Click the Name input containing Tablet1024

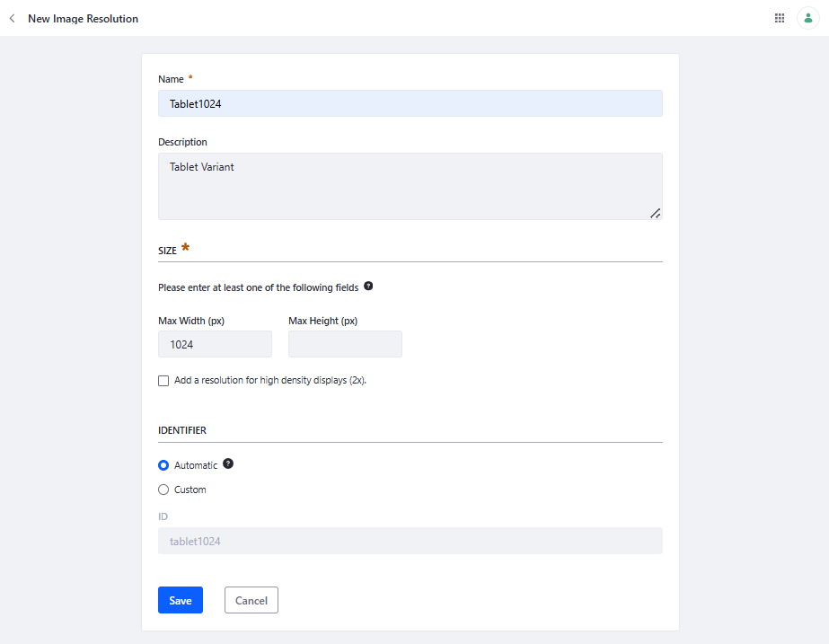click(x=410, y=103)
